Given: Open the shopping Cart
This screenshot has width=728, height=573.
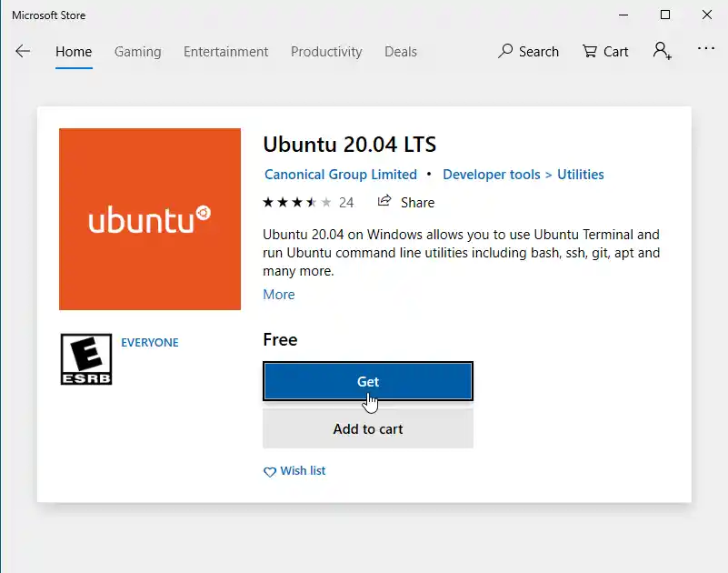Looking at the screenshot, I should [604, 52].
